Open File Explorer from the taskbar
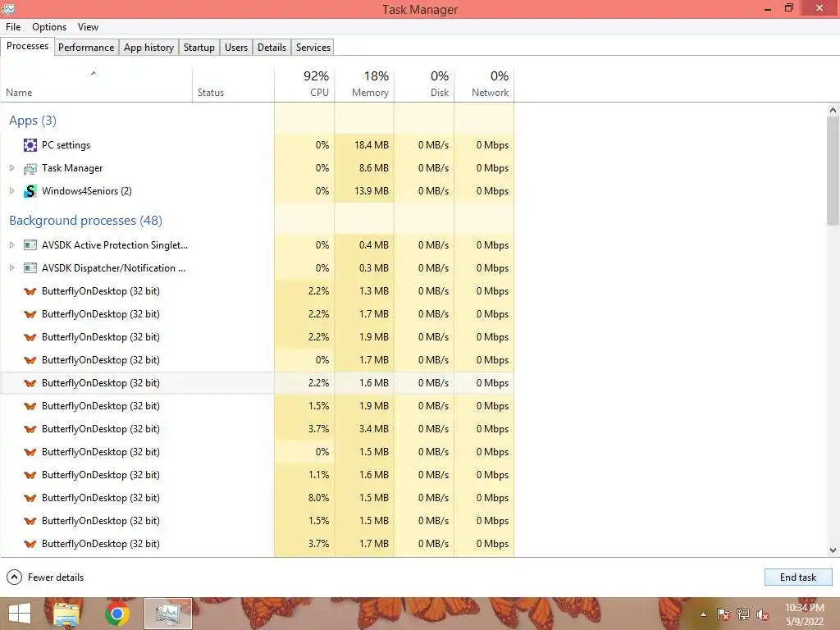Image resolution: width=840 pixels, height=630 pixels. 66,614
